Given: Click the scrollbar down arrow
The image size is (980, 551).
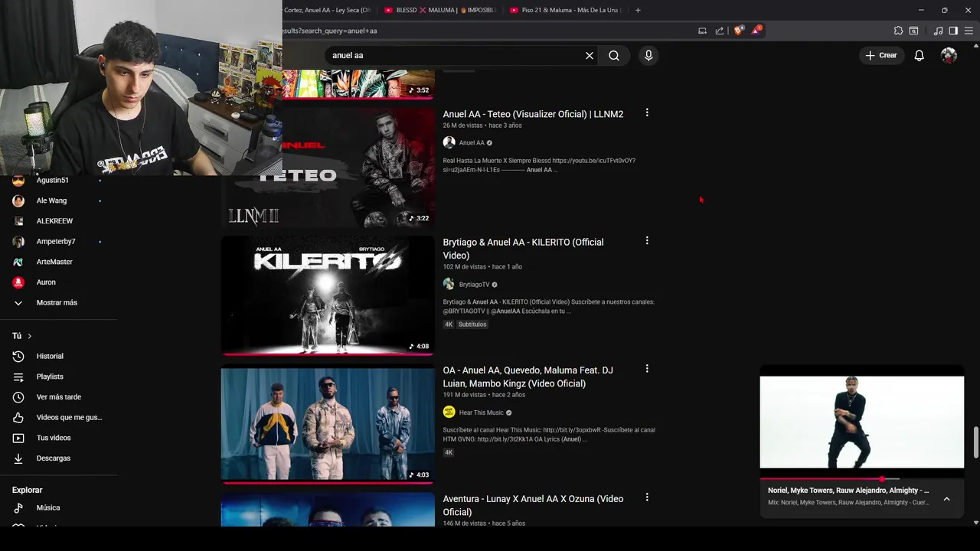Looking at the screenshot, I should point(975,523).
